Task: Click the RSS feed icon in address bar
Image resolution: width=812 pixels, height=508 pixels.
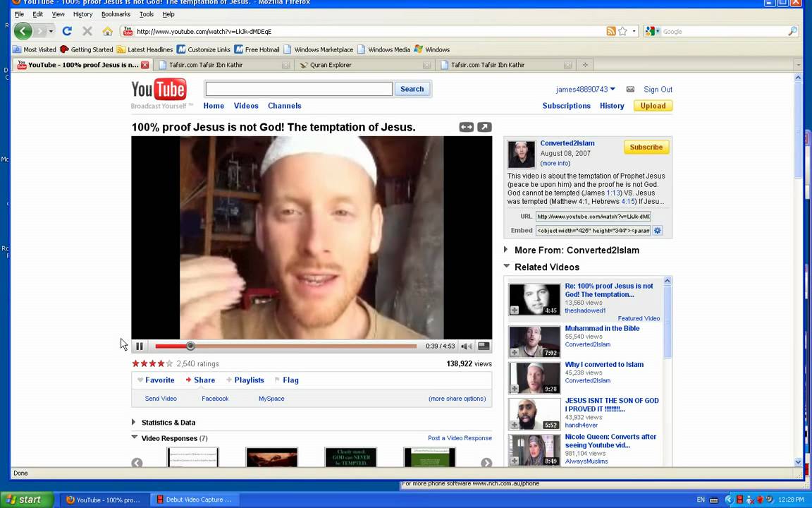Action: (x=611, y=31)
